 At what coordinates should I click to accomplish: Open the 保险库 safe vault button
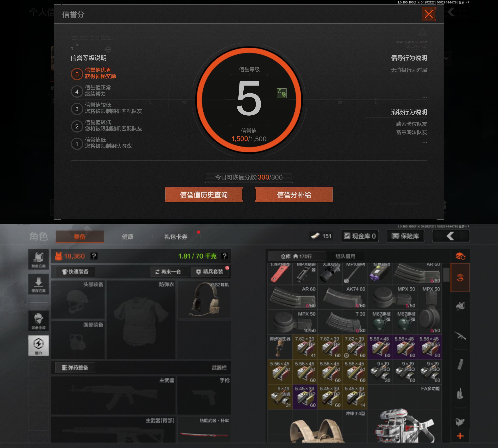(405, 236)
